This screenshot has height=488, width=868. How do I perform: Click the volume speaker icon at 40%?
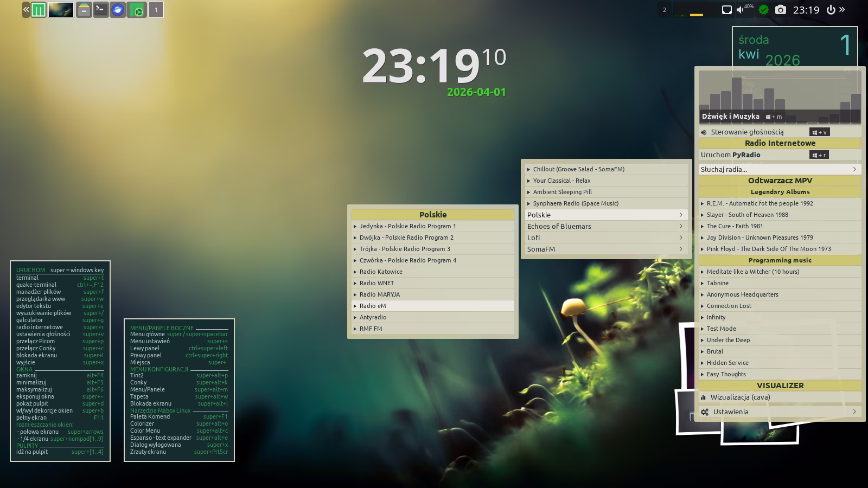(741, 10)
